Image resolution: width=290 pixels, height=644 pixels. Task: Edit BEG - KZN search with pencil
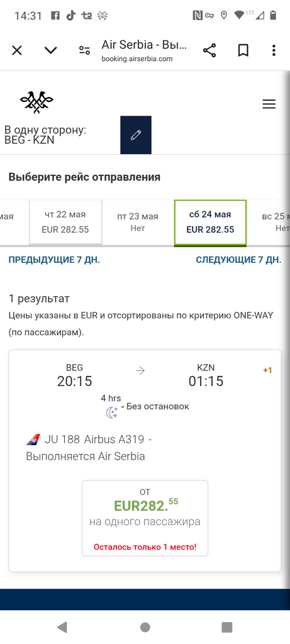(136, 135)
